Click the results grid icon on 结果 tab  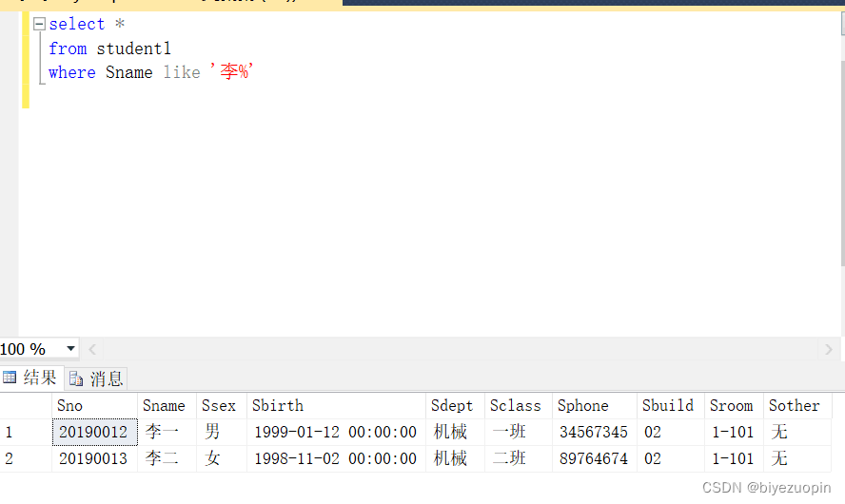(10, 377)
